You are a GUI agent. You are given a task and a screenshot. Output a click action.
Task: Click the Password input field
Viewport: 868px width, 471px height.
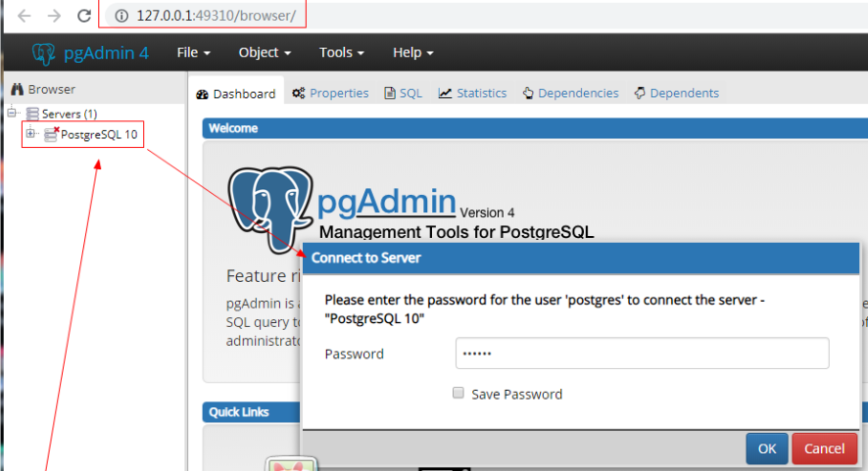642,353
